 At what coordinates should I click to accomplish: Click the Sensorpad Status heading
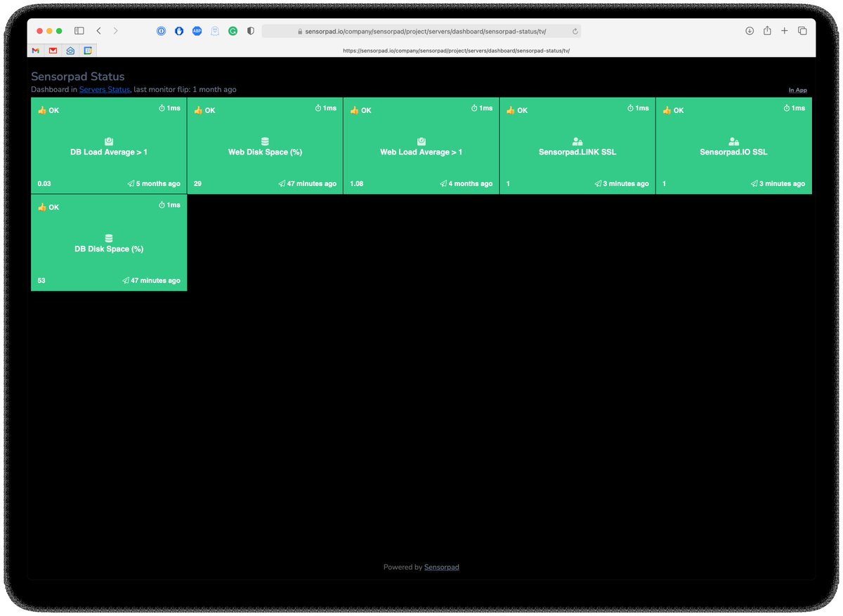pyautogui.click(x=78, y=77)
